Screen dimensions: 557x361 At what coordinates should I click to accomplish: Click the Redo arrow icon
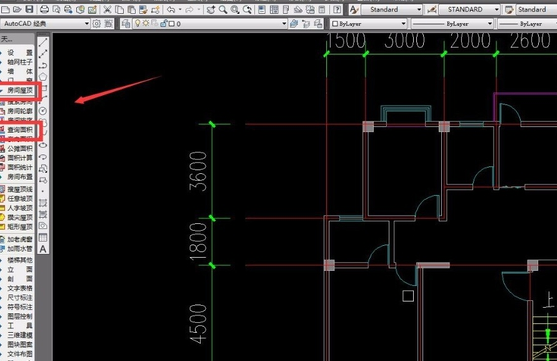(x=189, y=10)
